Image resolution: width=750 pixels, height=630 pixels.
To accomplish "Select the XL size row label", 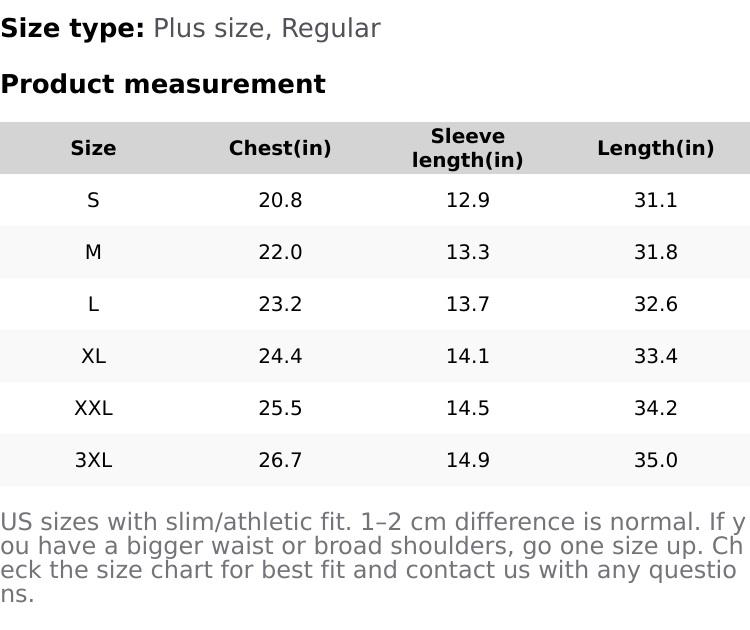I will point(93,356).
